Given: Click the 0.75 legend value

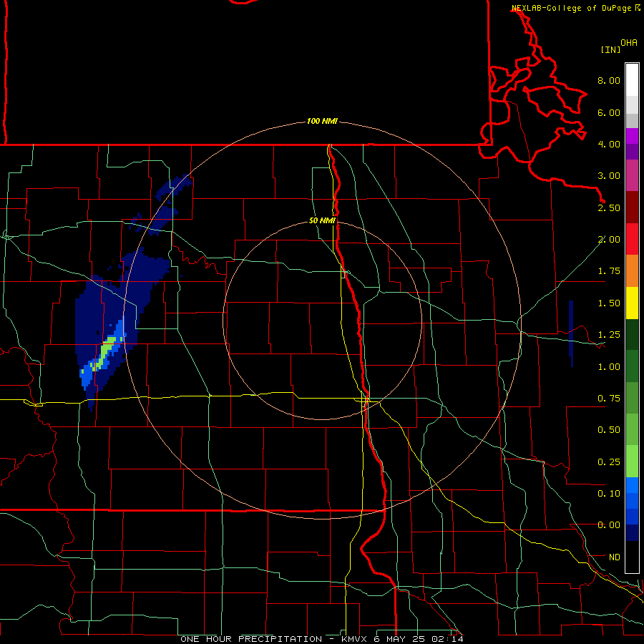Looking at the screenshot, I should pyautogui.click(x=609, y=399).
